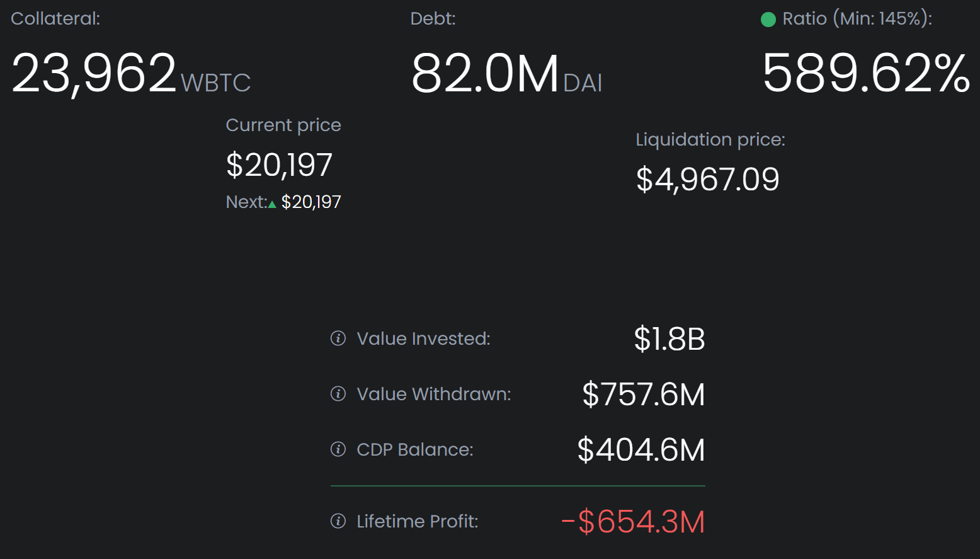Viewport: 980px width, 559px height.
Task: Click the DAI unit label
Action: 583,83
